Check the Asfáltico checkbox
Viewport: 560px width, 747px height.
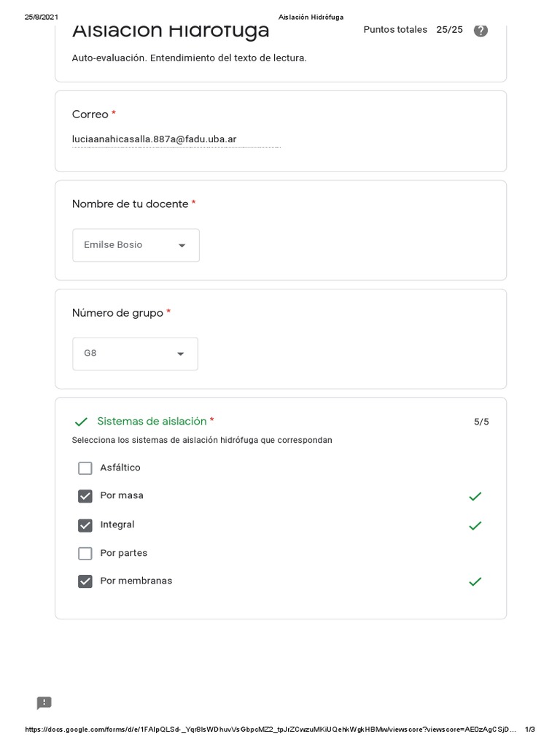coord(85,468)
